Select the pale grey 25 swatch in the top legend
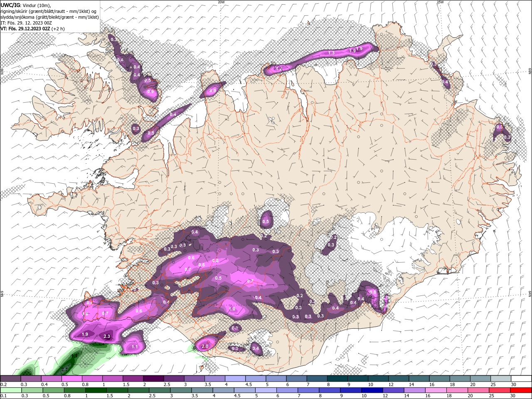The image size is (532, 399). [x=501, y=379]
